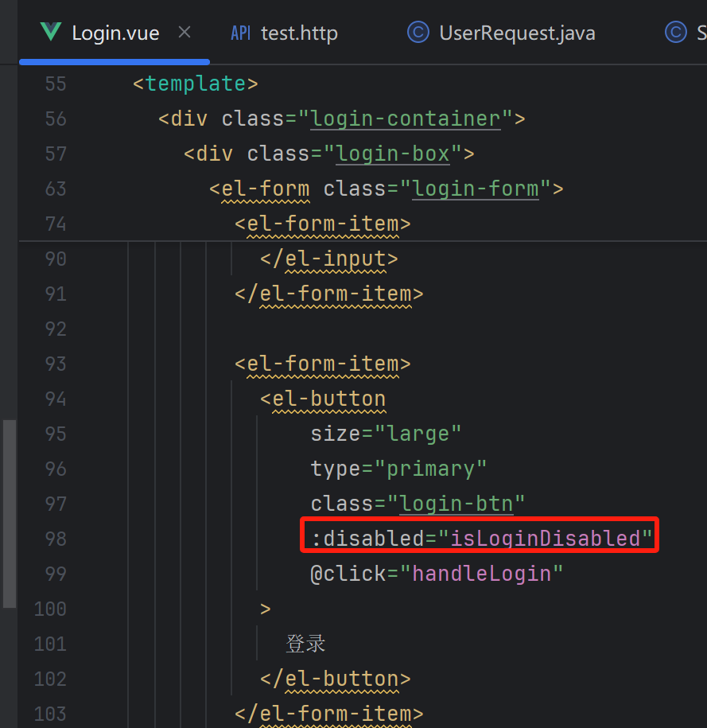Click the login-box class name

pyautogui.click(x=393, y=154)
